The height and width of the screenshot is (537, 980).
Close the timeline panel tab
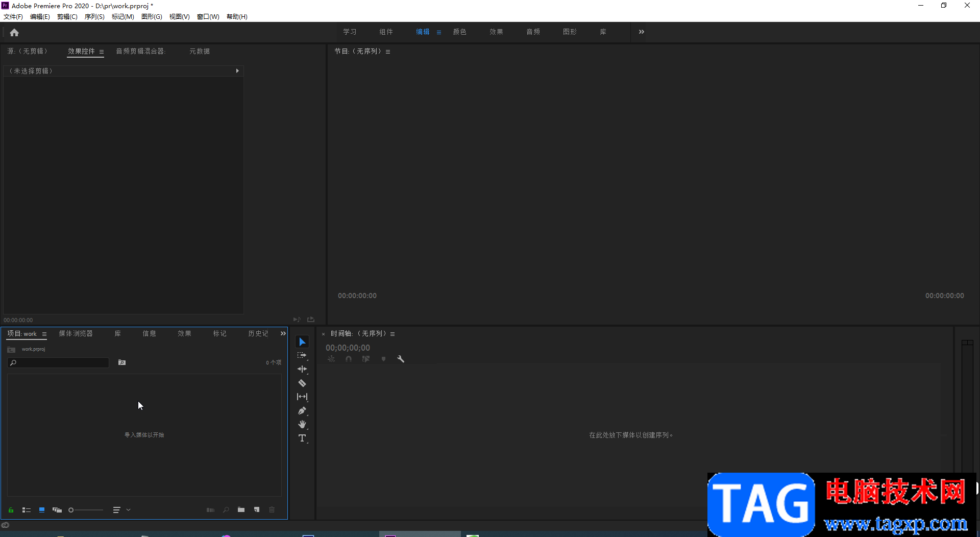pyautogui.click(x=323, y=334)
